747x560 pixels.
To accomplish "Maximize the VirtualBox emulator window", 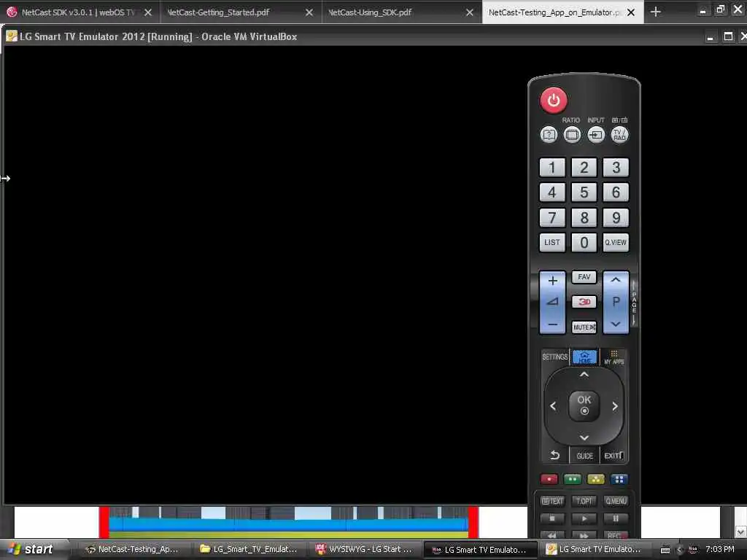I will pyautogui.click(x=729, y=36).
